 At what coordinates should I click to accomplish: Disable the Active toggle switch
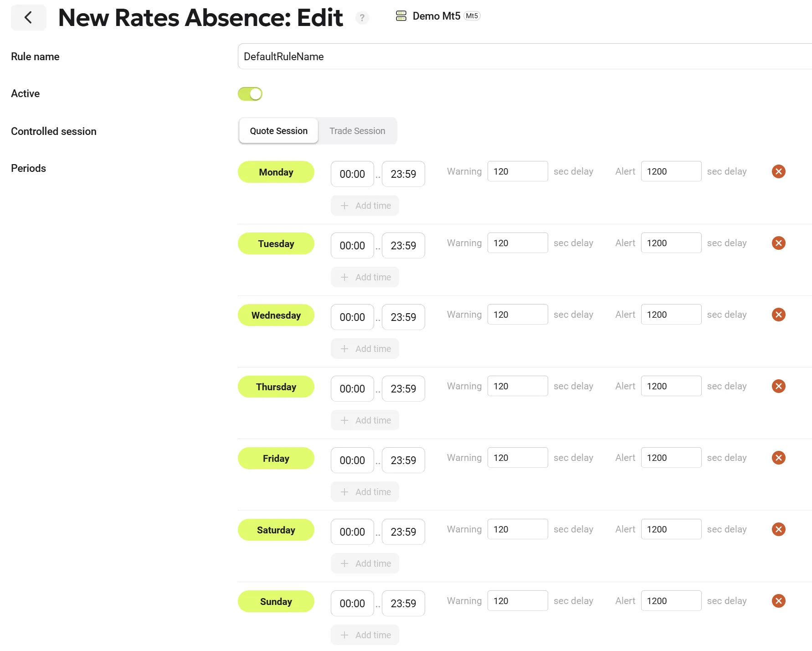[250, 94]
